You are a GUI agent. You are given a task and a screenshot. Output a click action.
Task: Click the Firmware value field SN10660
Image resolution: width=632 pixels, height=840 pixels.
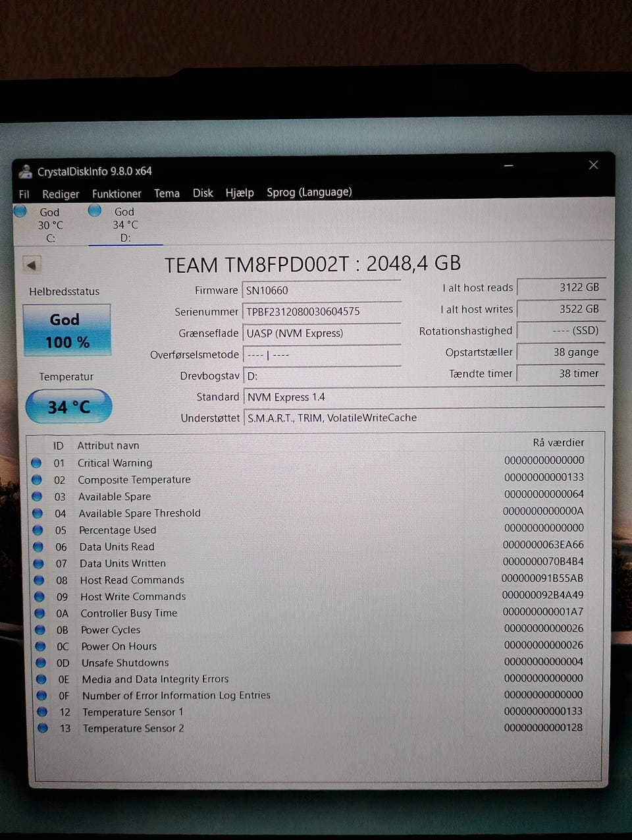point(321,291)
